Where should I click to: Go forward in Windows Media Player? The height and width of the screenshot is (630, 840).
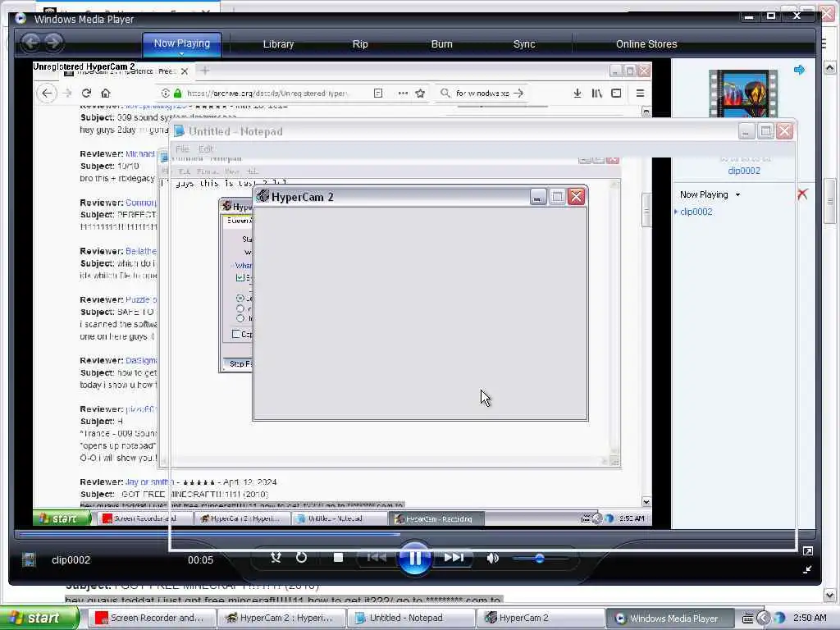click(53, 43)
